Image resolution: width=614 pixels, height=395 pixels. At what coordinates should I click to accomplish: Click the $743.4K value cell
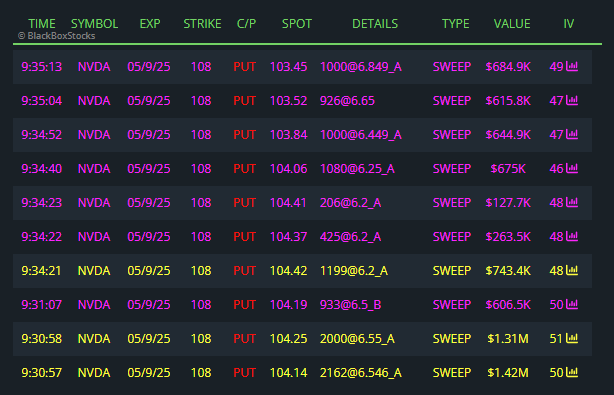pos(508,271)
